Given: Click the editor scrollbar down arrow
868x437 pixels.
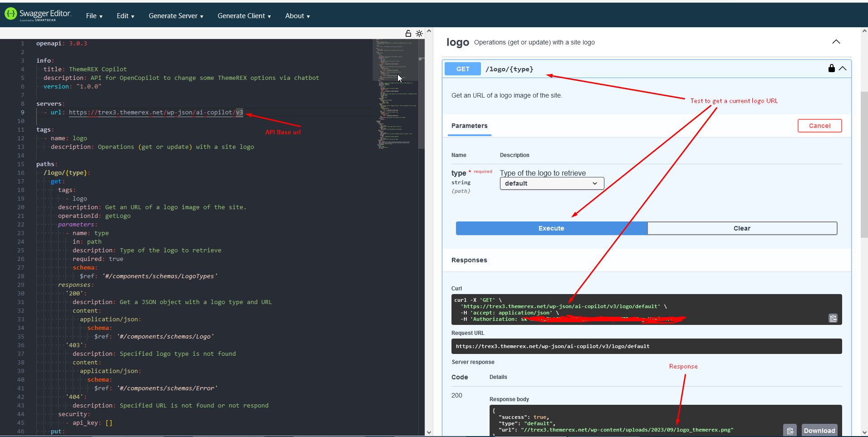Looking at the screenshot, I should click(x=429, y=432).
